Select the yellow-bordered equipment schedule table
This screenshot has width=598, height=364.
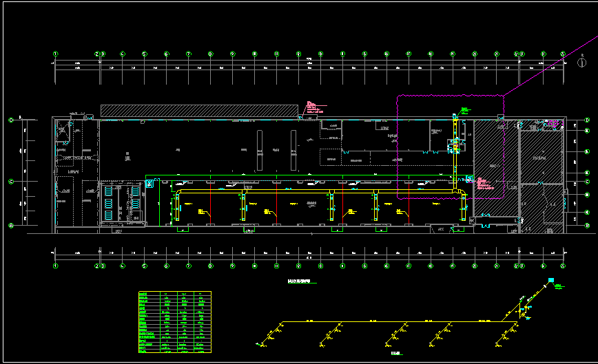coord(174,323)
